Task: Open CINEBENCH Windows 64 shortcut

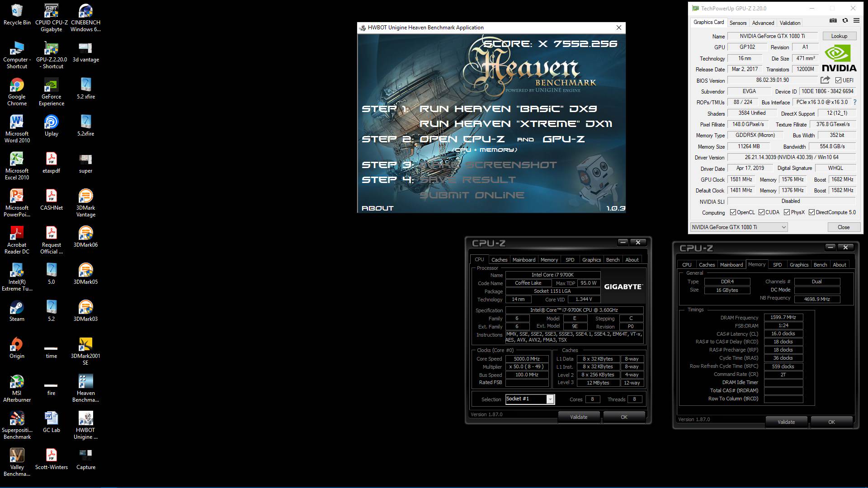Action: coord(85,18)
